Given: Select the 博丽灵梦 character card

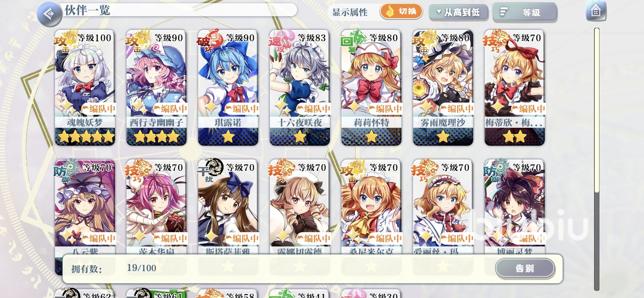Looking at the screenshot, I should click(x=514, y=207).
